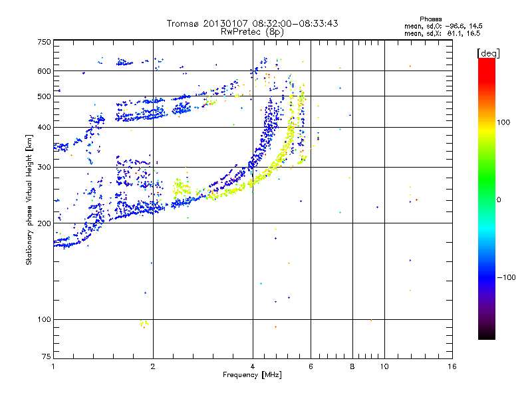532x399 pixels.
Task: Click the y-axis '100' tick label
Action: (44, 319)
